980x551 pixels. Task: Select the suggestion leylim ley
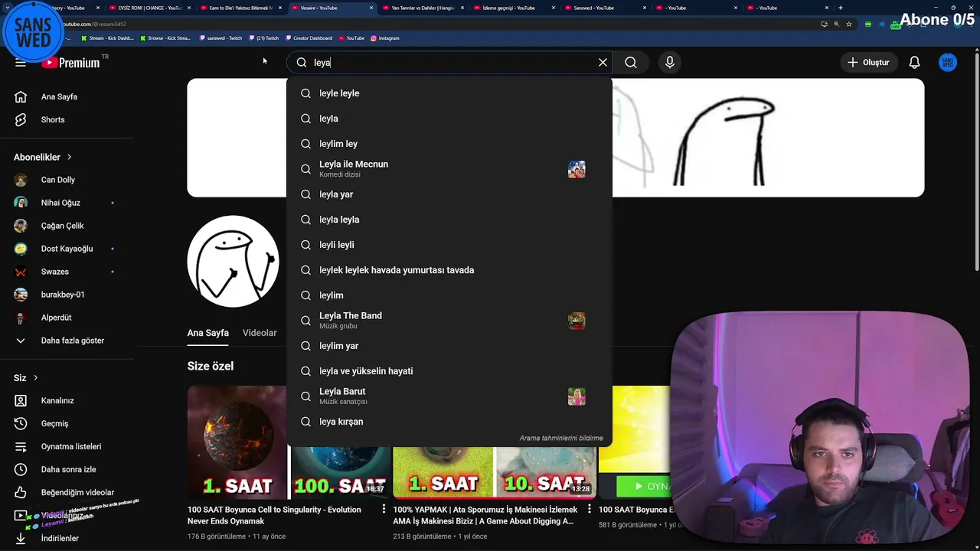pyautogui.click(x=449, y=144)
